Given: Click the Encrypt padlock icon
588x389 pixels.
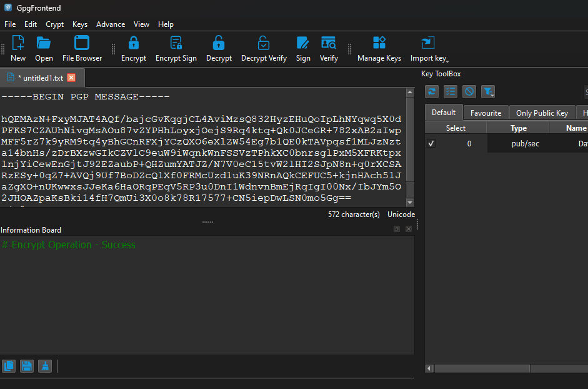Looking at the screenshot, I should click(134, 43).
